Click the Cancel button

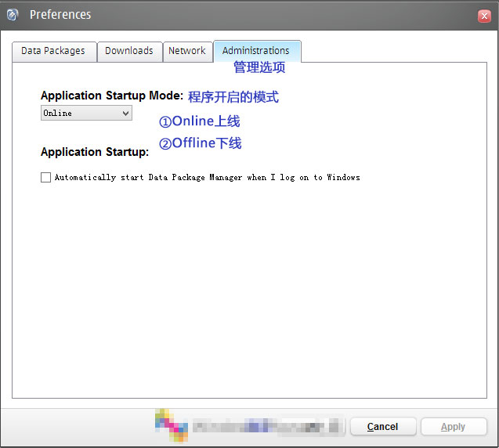pos(383,426)
